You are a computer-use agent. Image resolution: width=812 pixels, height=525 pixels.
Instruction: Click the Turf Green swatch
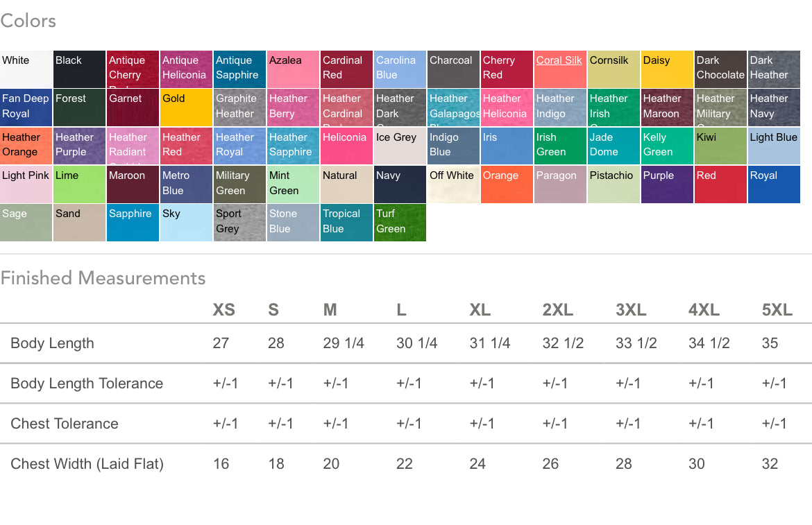400,223
